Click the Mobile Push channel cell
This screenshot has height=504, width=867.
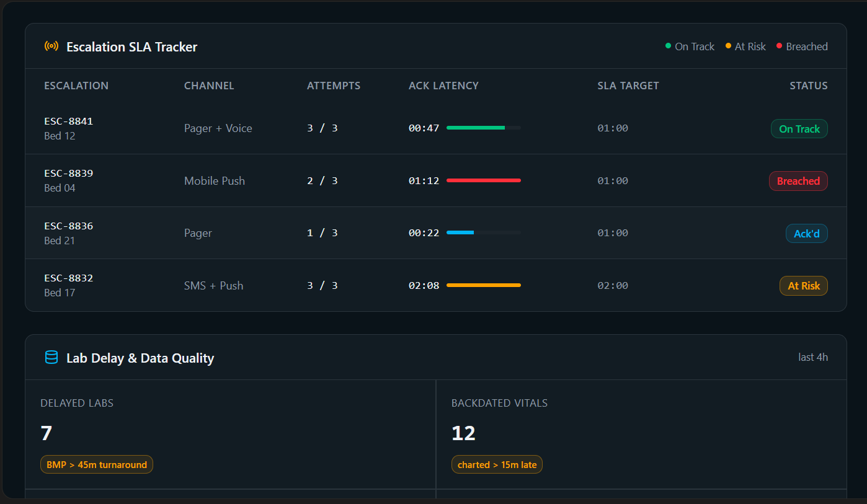pos(215,181)
